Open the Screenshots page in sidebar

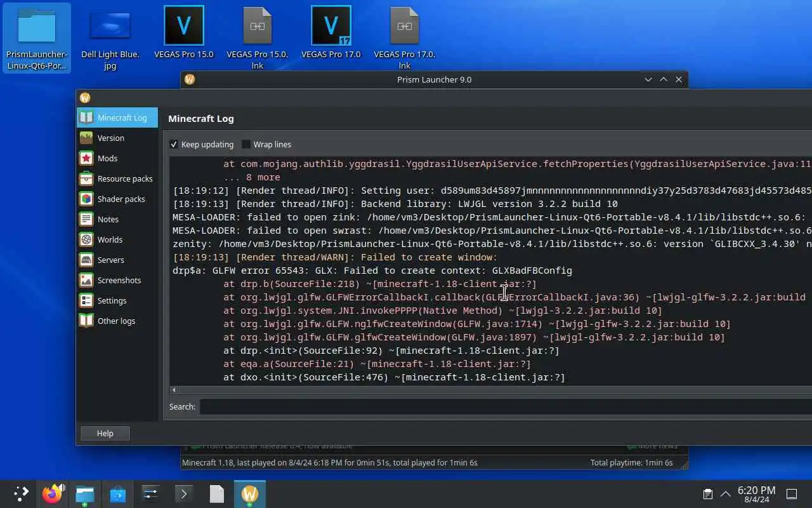click(117, 280)
